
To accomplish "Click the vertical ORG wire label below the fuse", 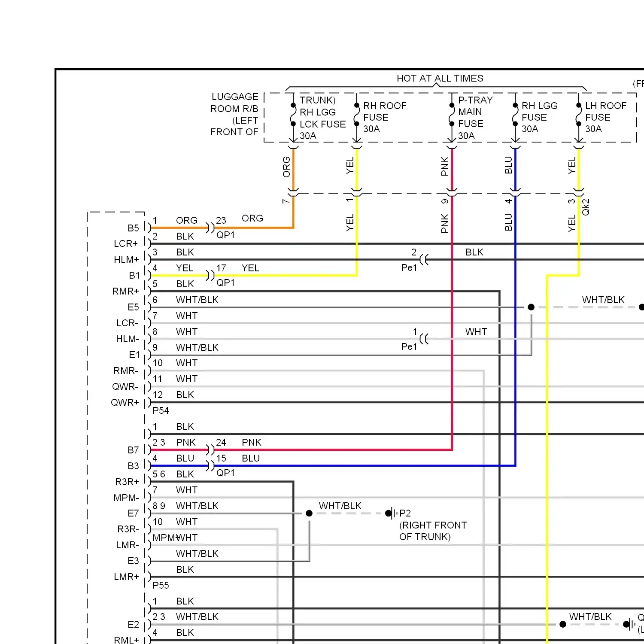I will [x=286, y=167].
